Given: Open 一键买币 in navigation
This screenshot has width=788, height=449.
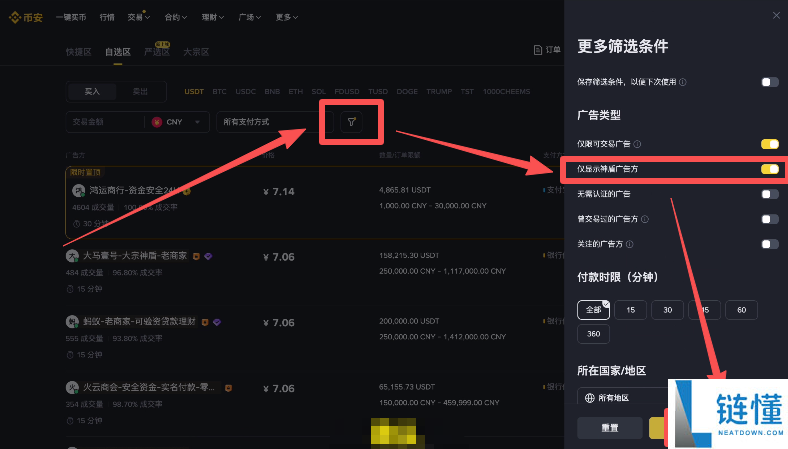Looking at the screenshot, I should [x=71, y=17].
